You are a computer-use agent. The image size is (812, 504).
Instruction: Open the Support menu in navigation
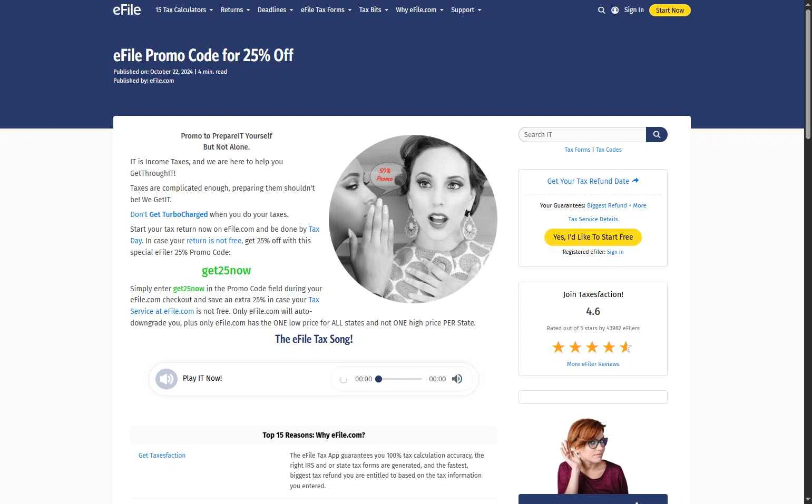[x=466, y=10]
